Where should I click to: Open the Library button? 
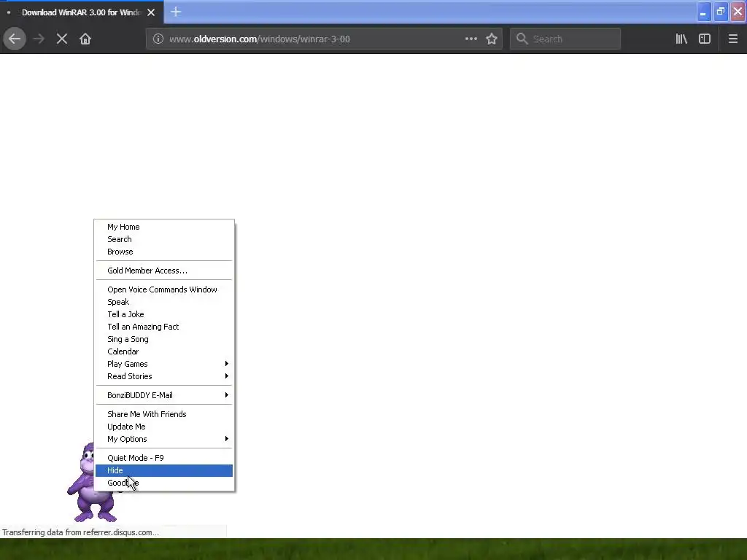(681, 39)
